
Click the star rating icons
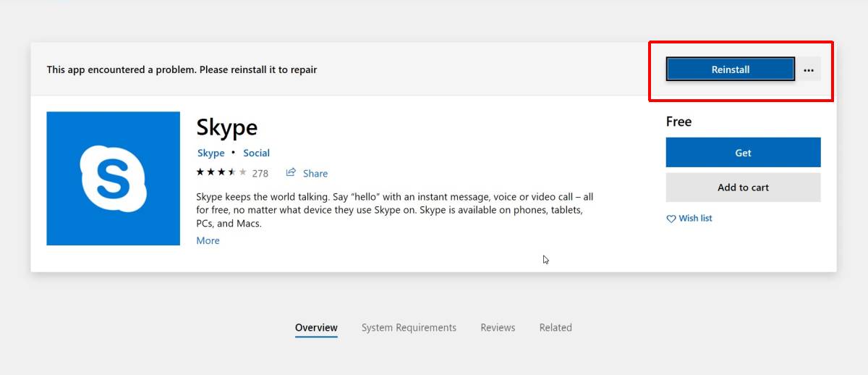coord(221,172)
